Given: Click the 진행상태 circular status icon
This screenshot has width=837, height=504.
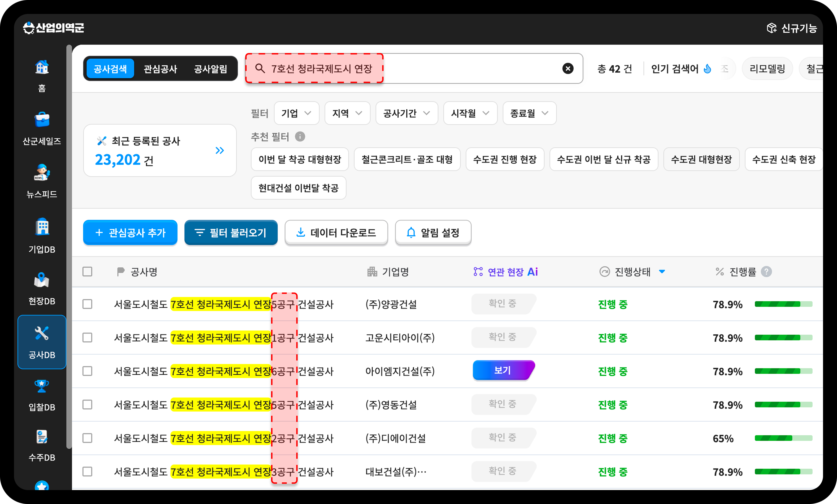Looking at the screenshot, I should [x=604, y=272].
